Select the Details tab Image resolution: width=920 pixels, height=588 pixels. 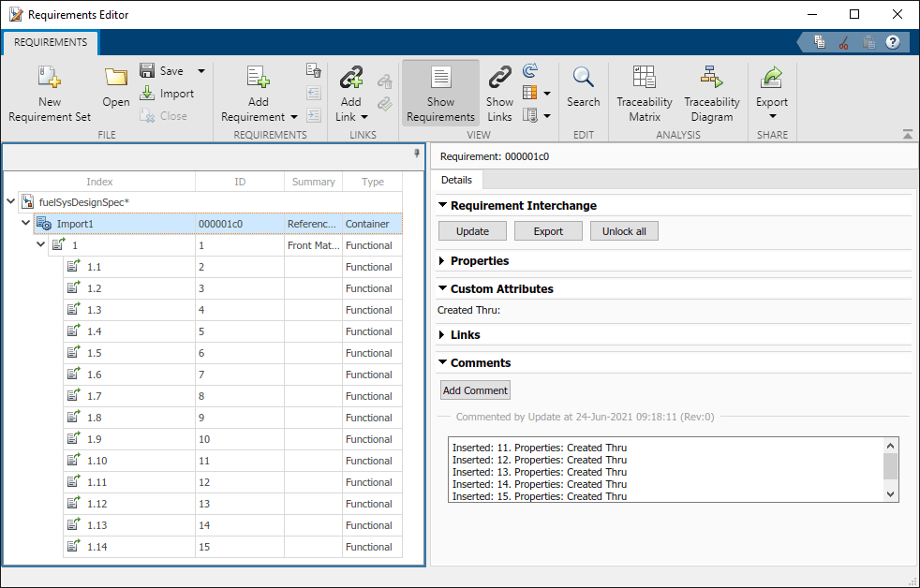(456, 180)
